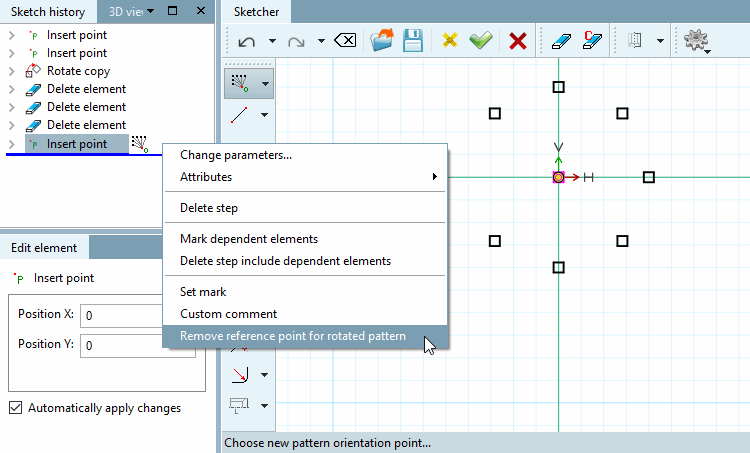Image resolution: width=750 pixels, height=453 pixels.
Task: Click the undo arrow icon
Action: coord(246,42)
